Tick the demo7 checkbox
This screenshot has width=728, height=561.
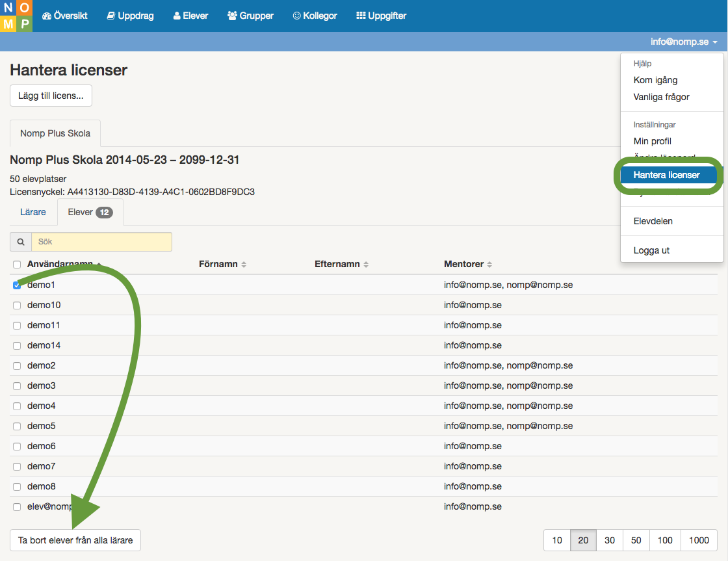(17, 467)
